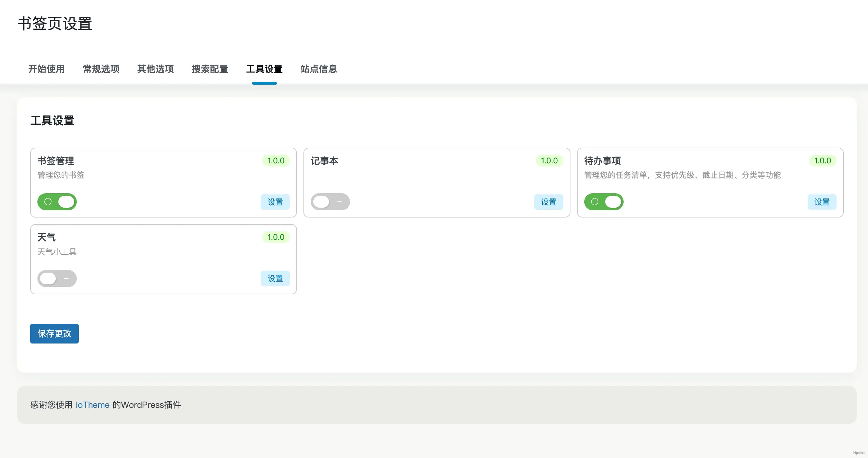Image resolution: width=868 pixels, height=458 pixels.
Task: Open the 站点信息 tab
Action: tap(319, 69)
